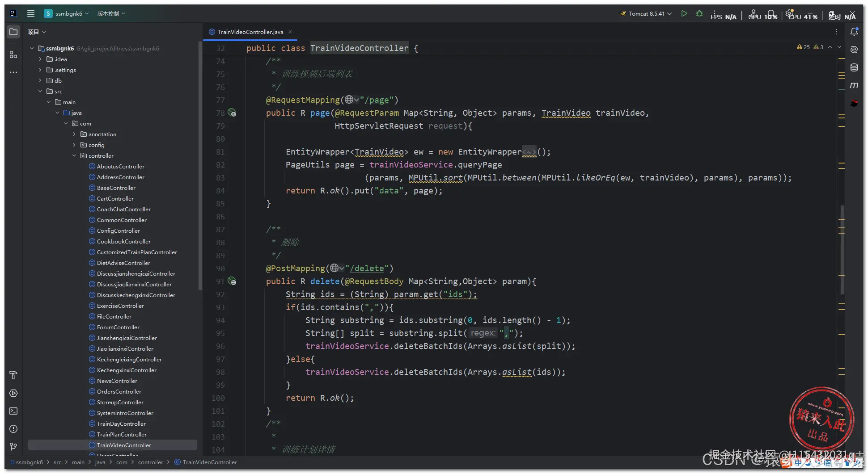Debug the Tomcat configuration
Screen dimensions: 868x474
(699, 13)
